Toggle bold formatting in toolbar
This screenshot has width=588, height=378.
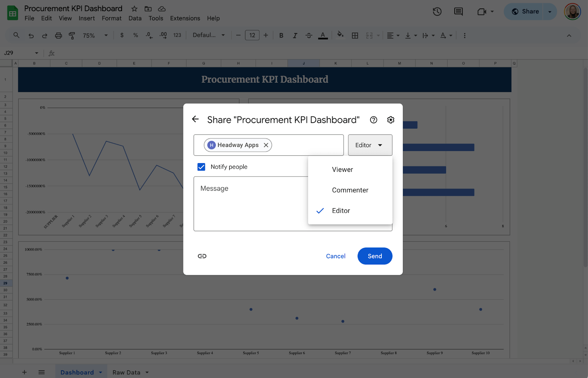(x=281, y=36)
